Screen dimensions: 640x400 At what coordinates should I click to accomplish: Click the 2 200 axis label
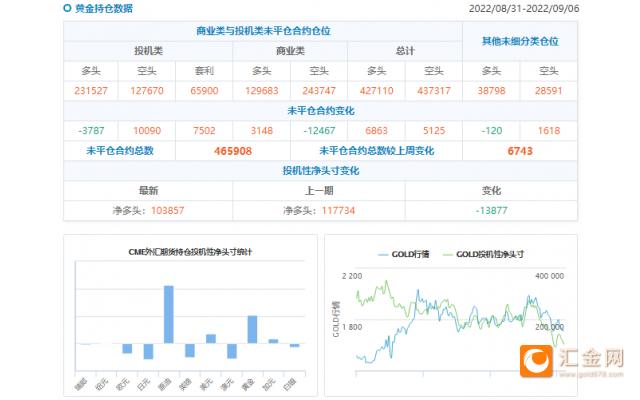(x=352, y=276)
